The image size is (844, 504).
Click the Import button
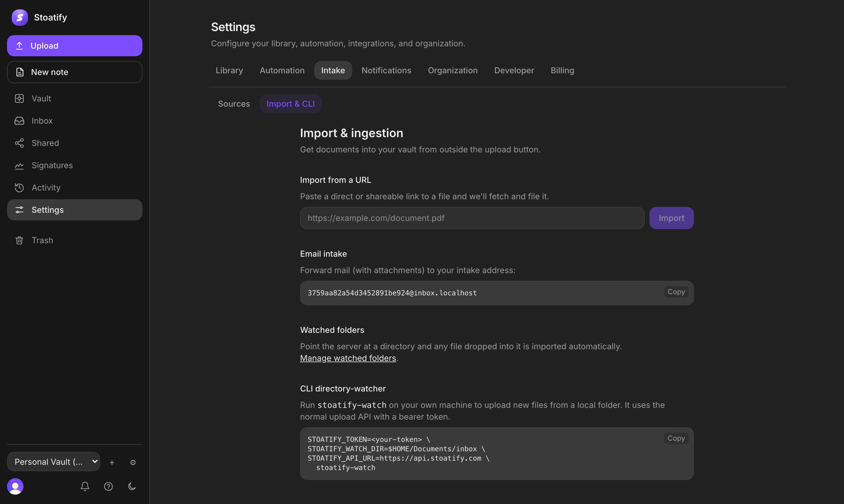click(671, 218)
